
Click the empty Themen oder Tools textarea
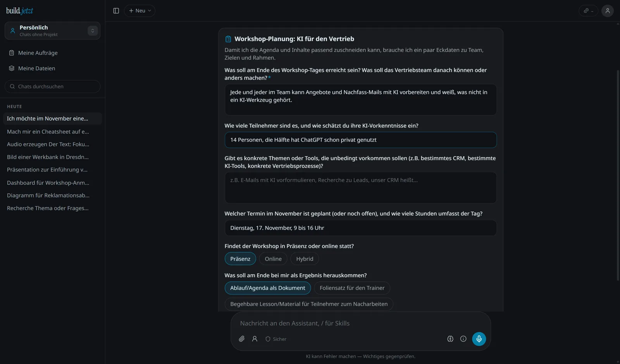[x=360, y=188]
